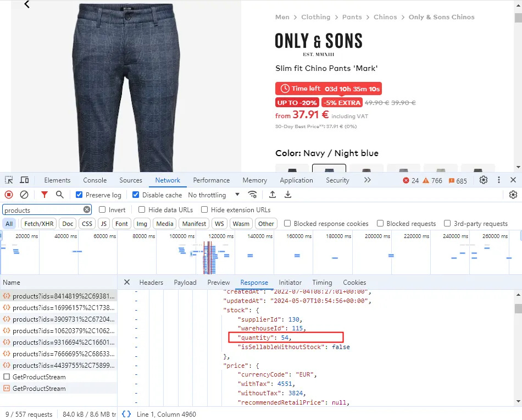Image resolution: width=522 pixels, height=420 pixels.
Task: Clear the products filter text
Action: click(87, 209)
